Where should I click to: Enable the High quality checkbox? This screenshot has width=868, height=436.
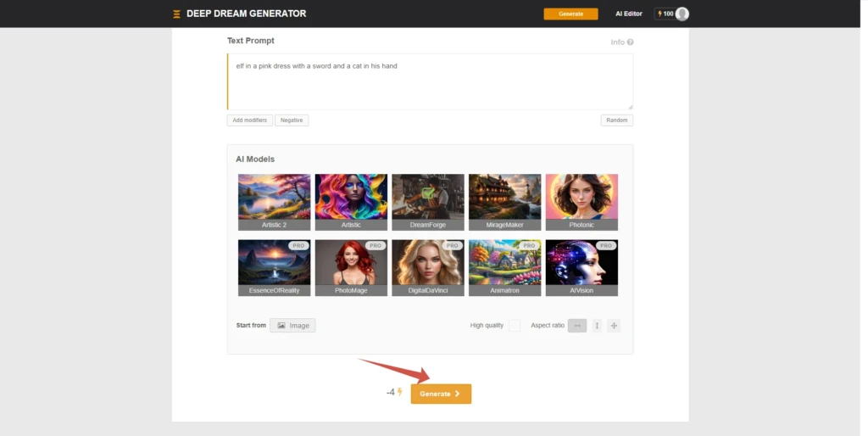(x=515, y=325)
